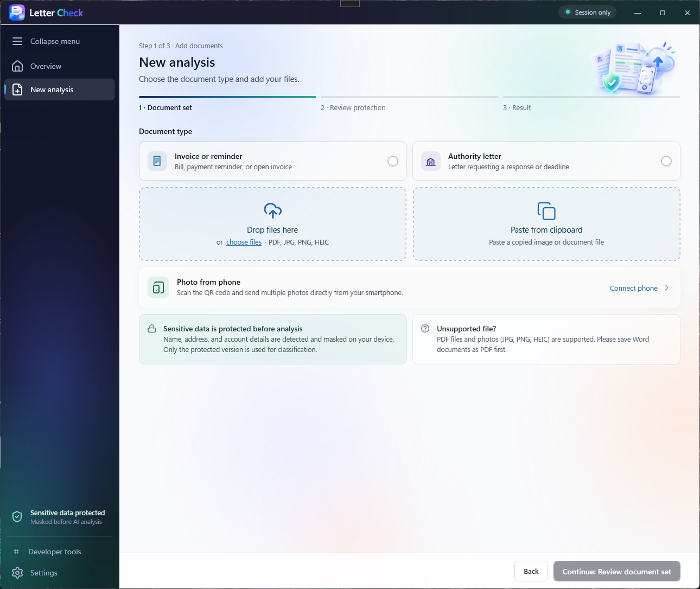Screen dimensions: 700x589
Task: Click the choose files link
Action: pyautogui.click(x=244, y=242)
